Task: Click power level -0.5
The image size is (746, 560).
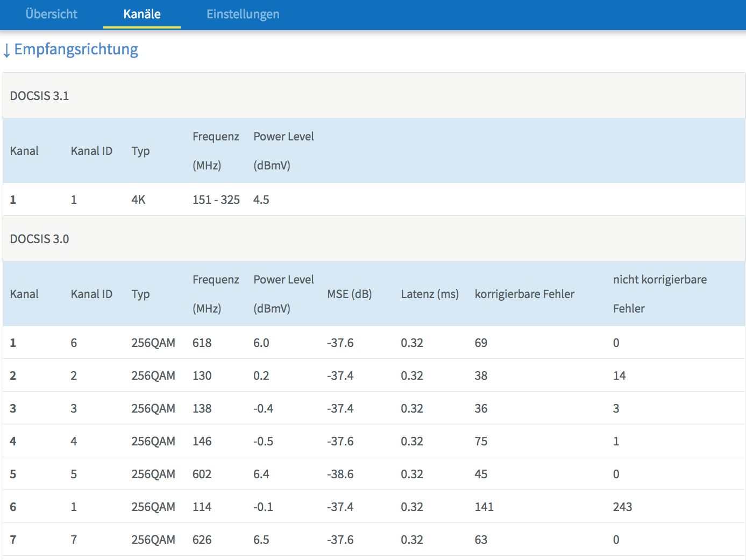Action: coord(264,441)
